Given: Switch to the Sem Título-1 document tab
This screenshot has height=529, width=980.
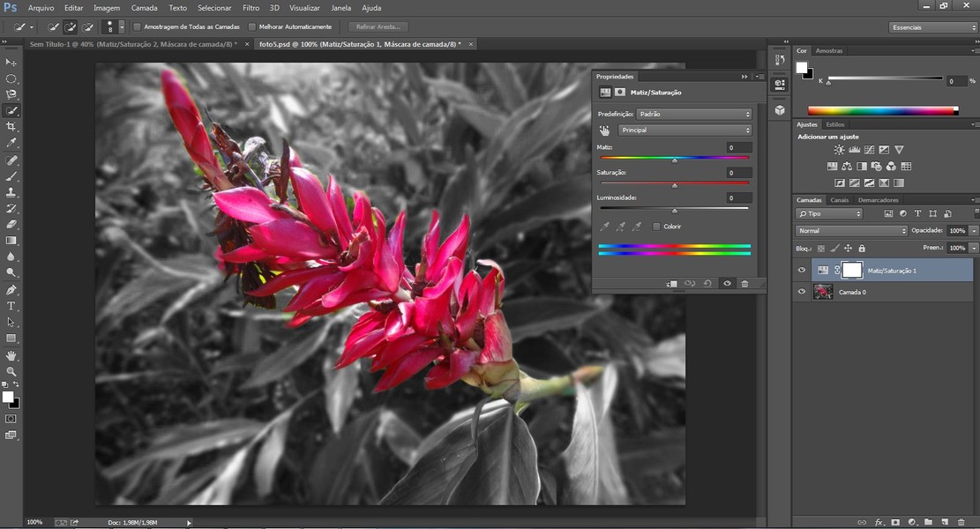Looking at the screenshot, I should [132, 44].
